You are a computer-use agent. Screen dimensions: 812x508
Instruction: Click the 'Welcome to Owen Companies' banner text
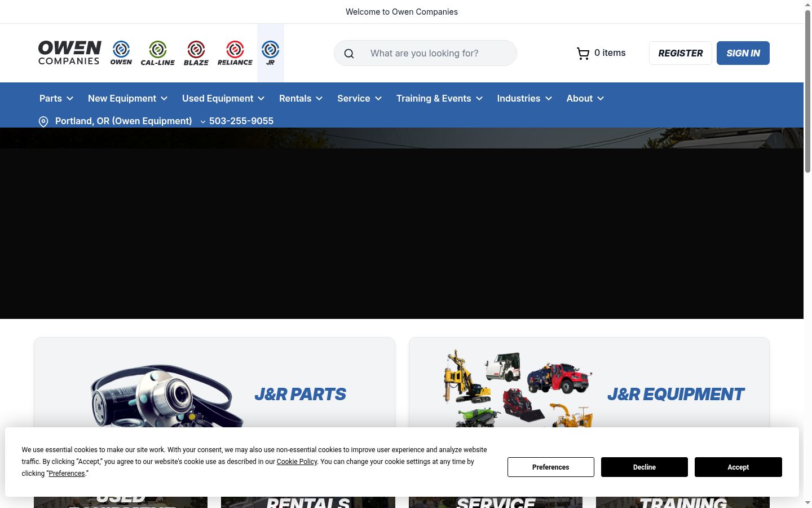point(401,12)
